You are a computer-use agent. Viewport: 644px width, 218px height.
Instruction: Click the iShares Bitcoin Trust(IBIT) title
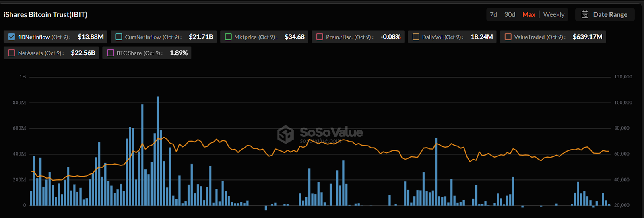pos(45,15)
